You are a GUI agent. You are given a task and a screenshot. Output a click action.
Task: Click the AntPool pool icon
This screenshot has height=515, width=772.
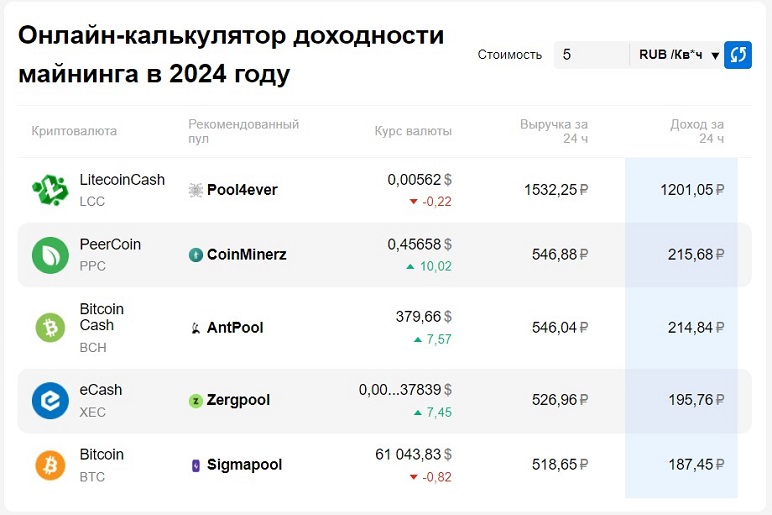point(195,328)
